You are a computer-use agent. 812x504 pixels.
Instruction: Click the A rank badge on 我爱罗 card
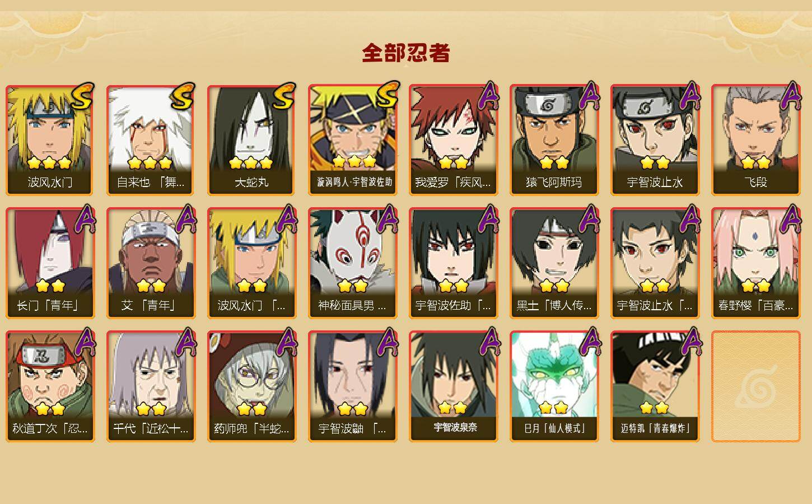tap(489, 95)
